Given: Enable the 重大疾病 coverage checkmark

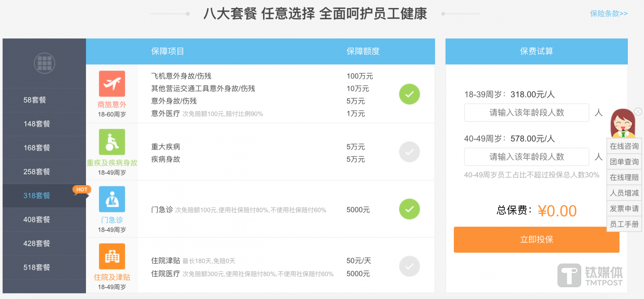Looking at the screenshot, I should (x=409, y=152).
